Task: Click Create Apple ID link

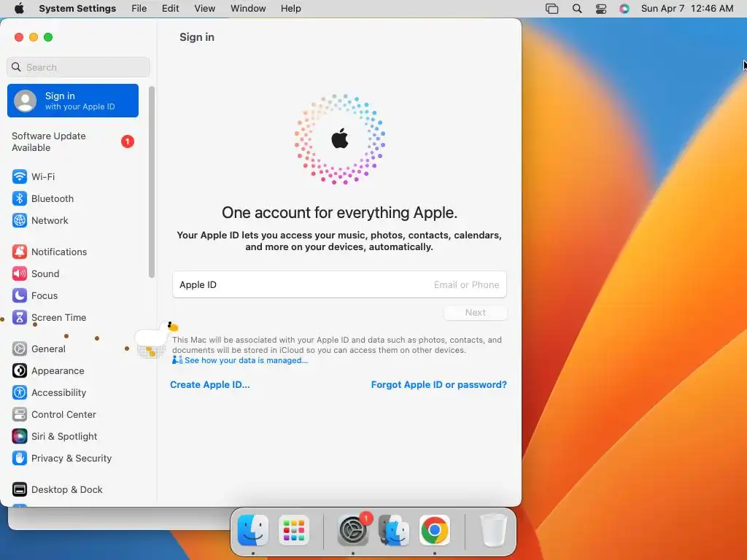Action: point(209,385)
